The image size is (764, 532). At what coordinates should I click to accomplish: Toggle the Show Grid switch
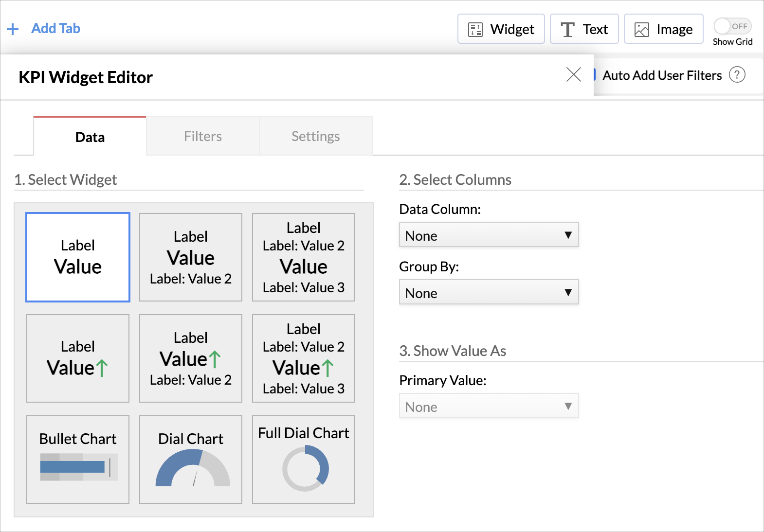tap(732, 26)
